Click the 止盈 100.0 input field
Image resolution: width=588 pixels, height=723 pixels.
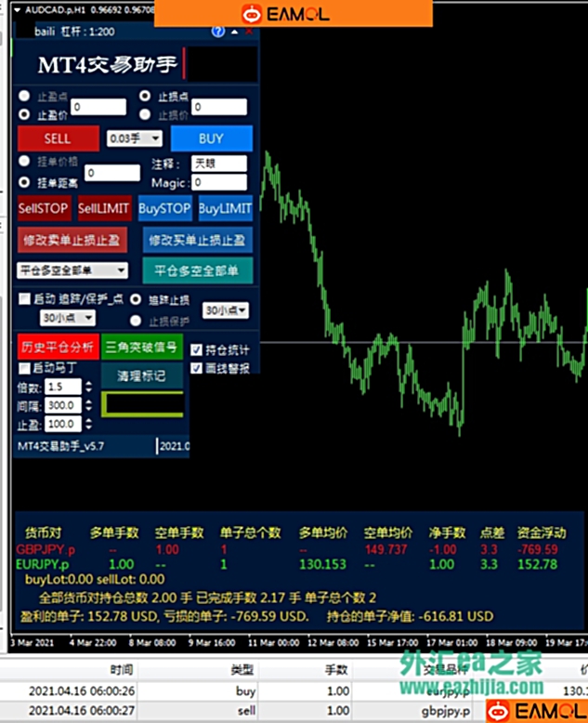point(63,424)
